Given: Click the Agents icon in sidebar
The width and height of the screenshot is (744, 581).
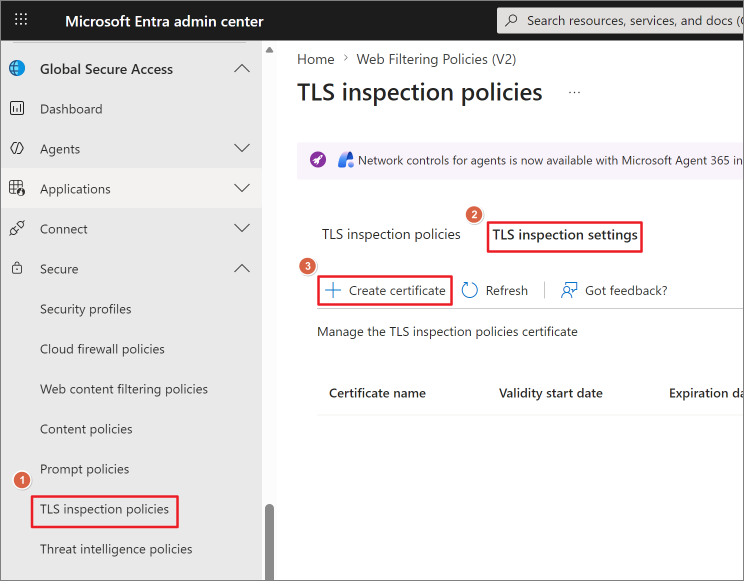Looking at the screenshot, I should pyautogui.click(x=17, y=149).
